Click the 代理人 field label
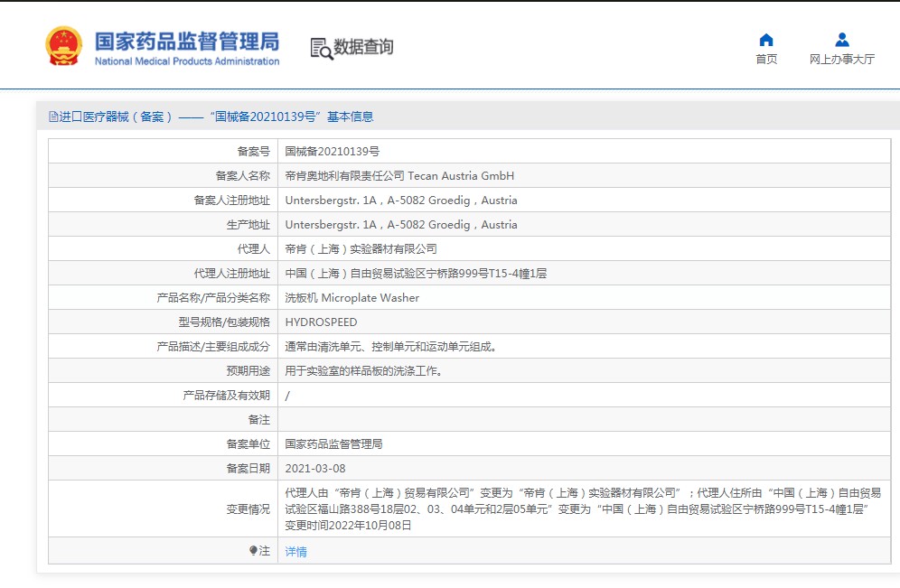This screenshot has height=588, width=900. click(x=254, y=249)
